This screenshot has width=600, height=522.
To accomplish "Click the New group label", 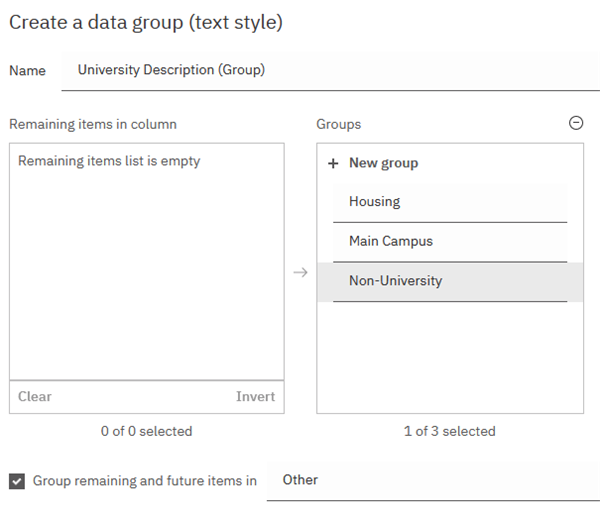I will 383,163.
